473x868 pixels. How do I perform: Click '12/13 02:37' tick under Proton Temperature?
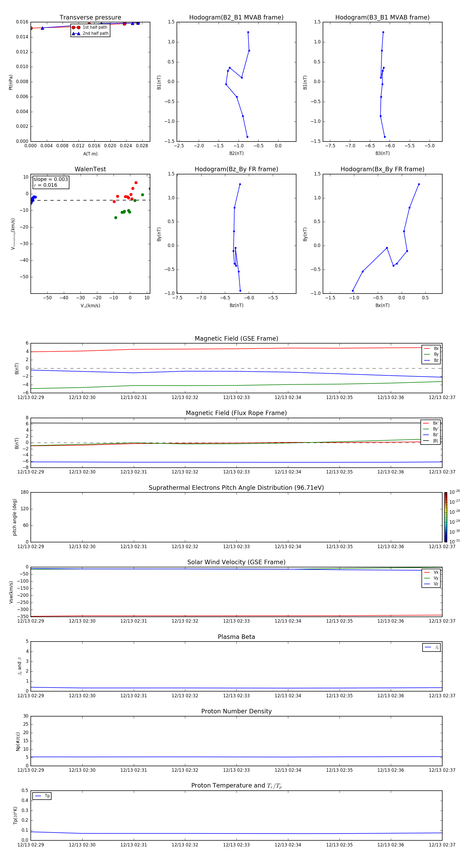tap(442, 845)
